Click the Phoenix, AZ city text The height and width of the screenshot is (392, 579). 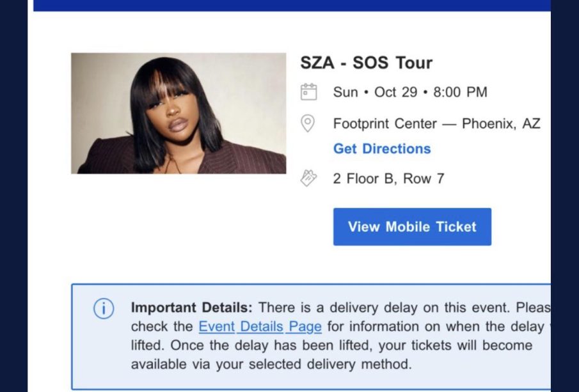pos(501,123)
